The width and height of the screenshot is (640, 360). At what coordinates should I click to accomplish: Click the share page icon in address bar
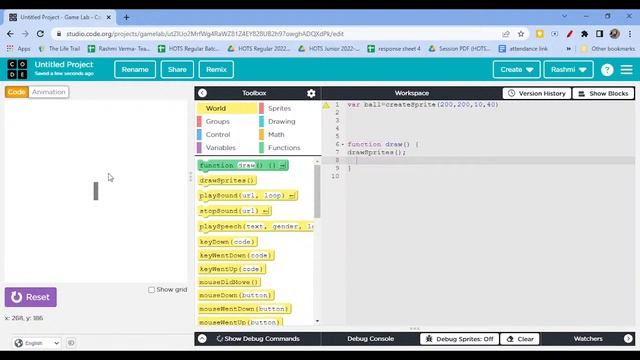(x=506, y=34)
